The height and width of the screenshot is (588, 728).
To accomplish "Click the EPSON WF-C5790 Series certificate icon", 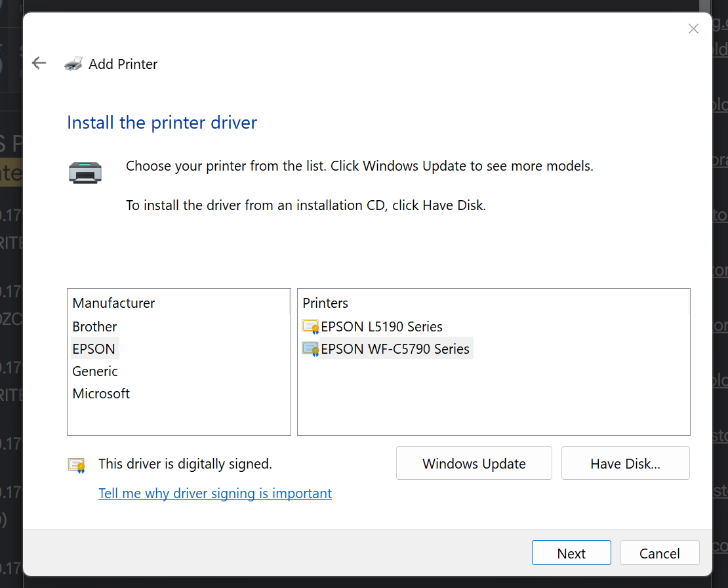I will coord(310,349).
